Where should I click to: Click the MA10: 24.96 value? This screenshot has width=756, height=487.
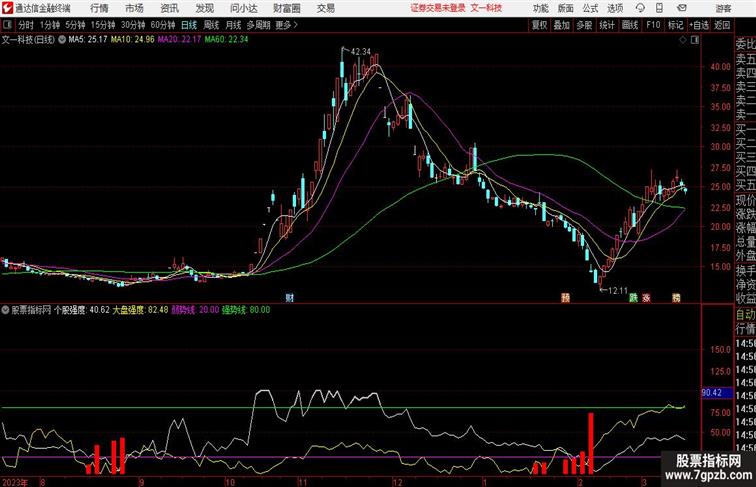[133, 40]
